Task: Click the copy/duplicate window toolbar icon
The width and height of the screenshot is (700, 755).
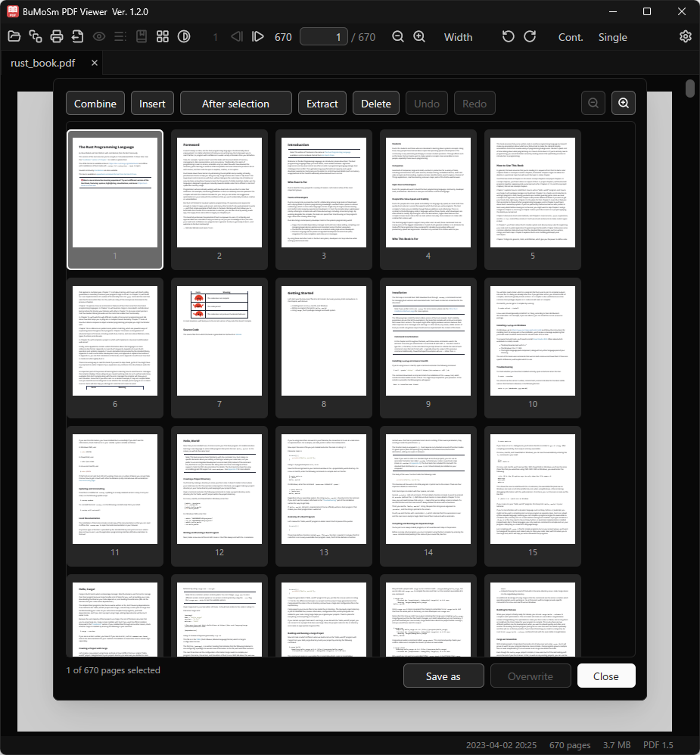Action: [35, 36]
